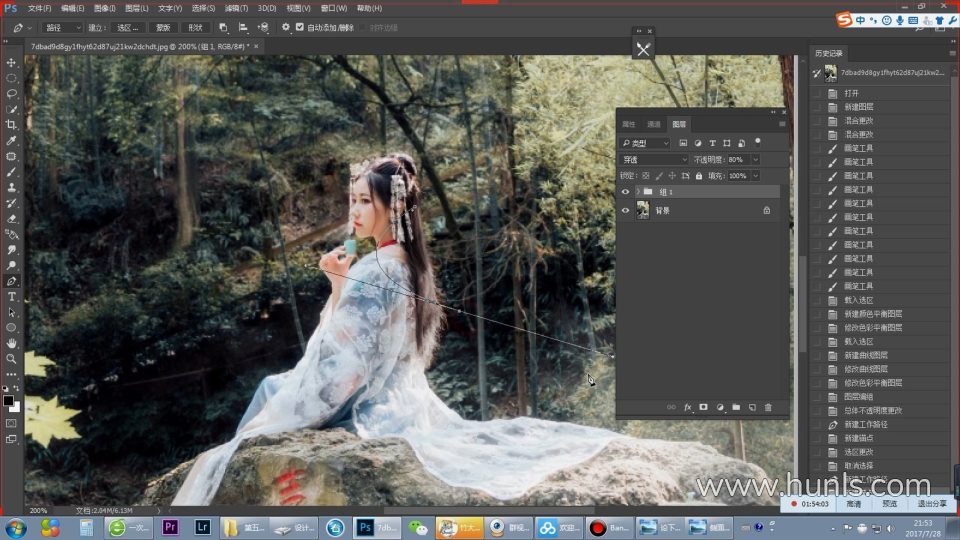This screenshot has width=960, height=540.
Task: Open Pen tool preset picker arrow
Action: point(29,28)
